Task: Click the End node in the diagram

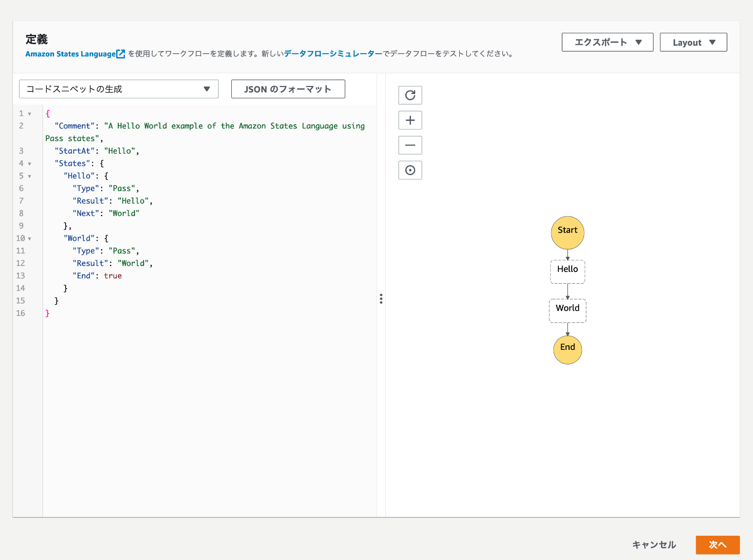Action: click(567, 349)
